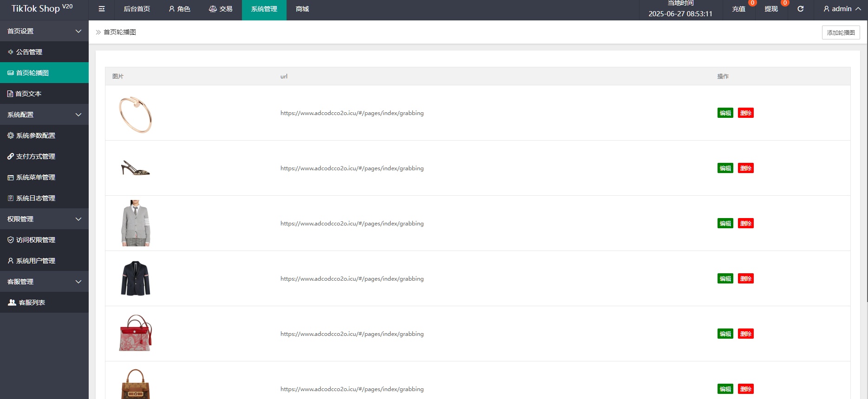Click the refresh icon in top bar
868x399 pixels.
click(x=801, y=9)
